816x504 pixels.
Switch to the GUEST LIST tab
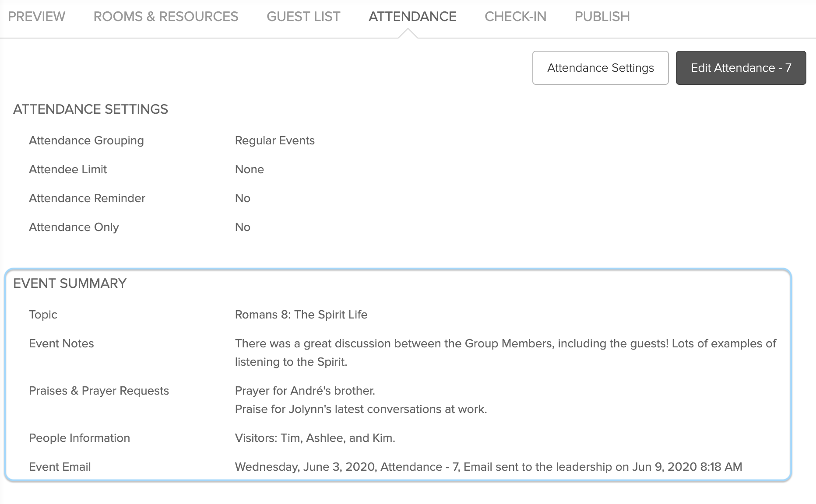click(303, 17)
